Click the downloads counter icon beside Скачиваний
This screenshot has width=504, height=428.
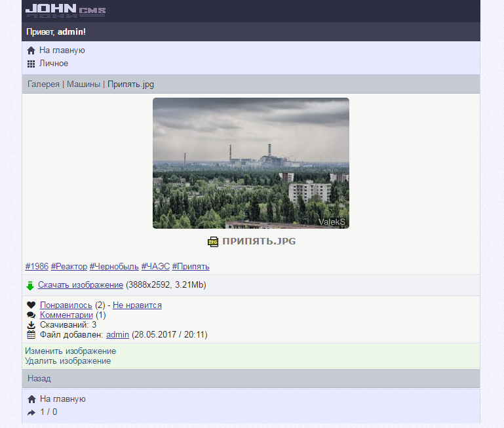31,325
